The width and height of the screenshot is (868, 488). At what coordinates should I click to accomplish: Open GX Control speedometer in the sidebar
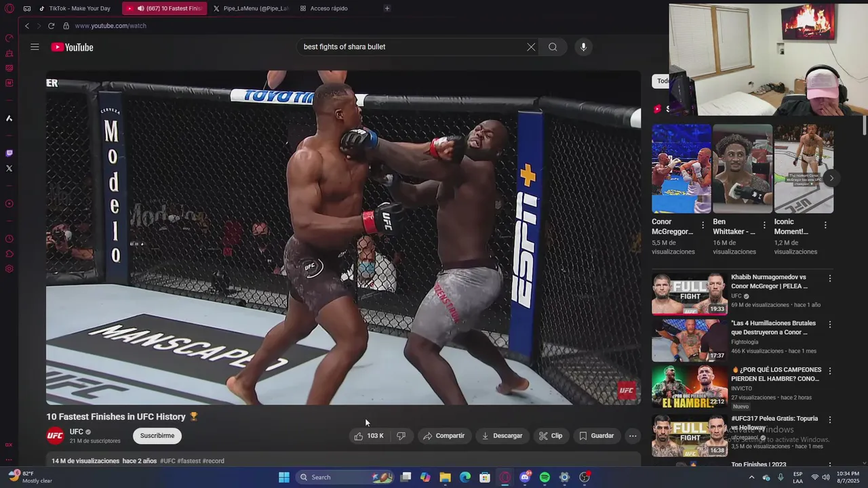point(9,38)
